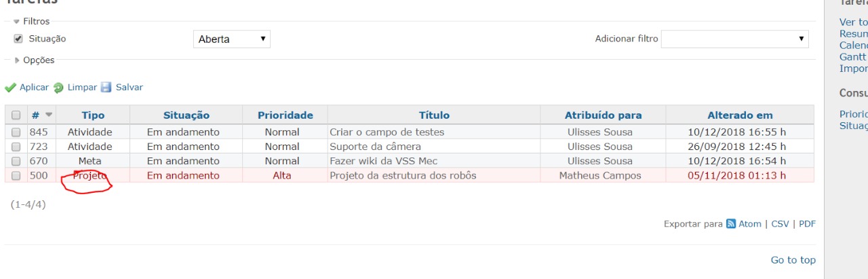This screenshot has width=868, height=279.
Task: Export the list as CSV
Action: [x=780, y=224]
